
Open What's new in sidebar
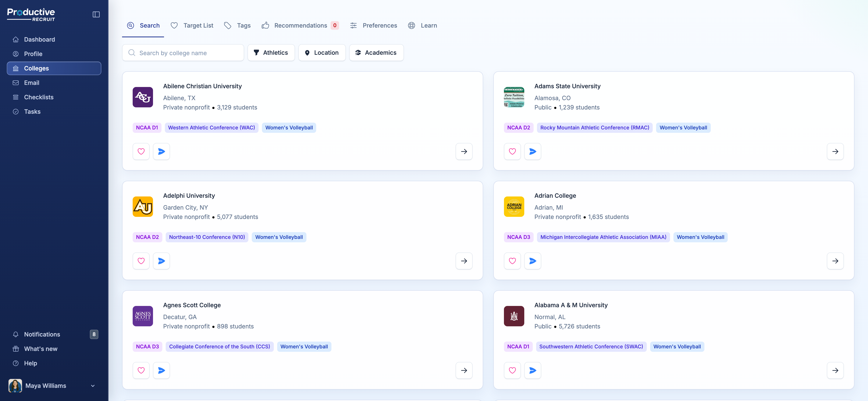point(54,349)
